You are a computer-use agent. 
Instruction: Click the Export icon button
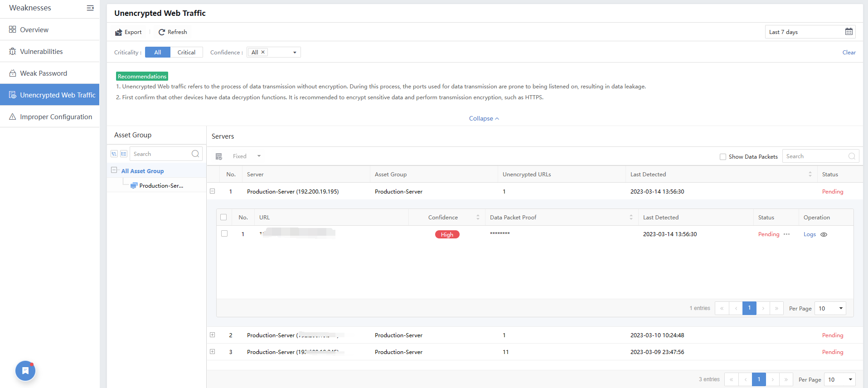pyautogui.click(x=119, y=32)
